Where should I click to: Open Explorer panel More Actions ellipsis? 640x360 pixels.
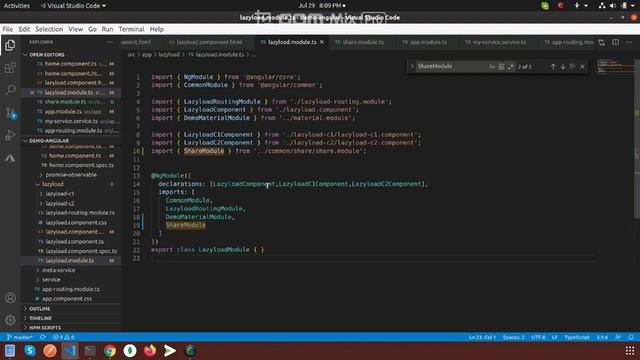109,42
